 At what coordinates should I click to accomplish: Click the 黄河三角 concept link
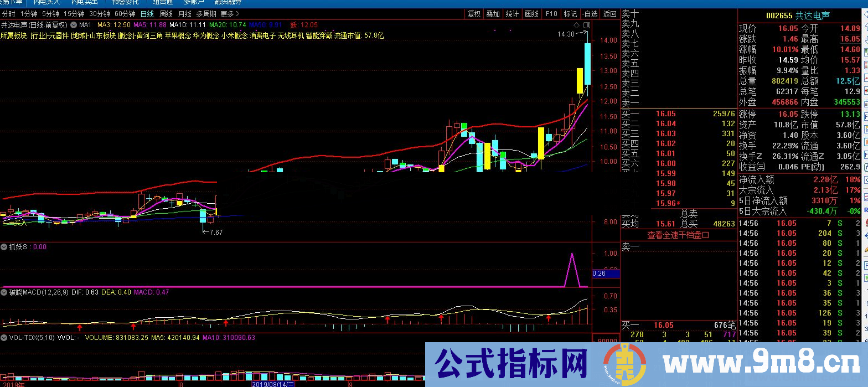tap(148, 35)
